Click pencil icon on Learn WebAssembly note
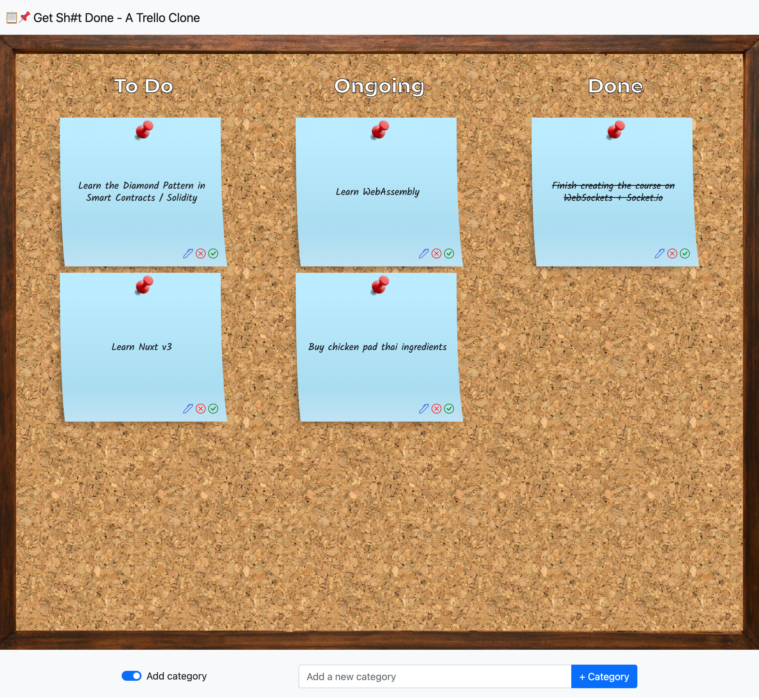This screenshot has width=759, height=700. (424, 254)
